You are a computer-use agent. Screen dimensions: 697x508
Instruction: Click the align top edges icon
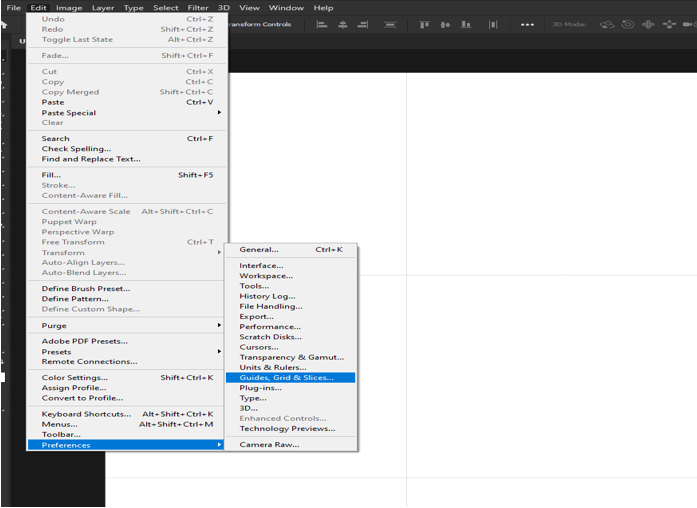coord(424,24)
